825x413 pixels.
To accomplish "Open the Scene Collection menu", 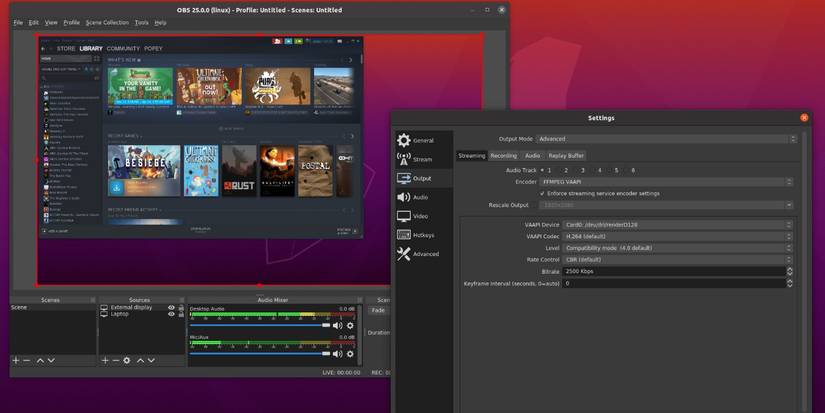I will [107, 23].
